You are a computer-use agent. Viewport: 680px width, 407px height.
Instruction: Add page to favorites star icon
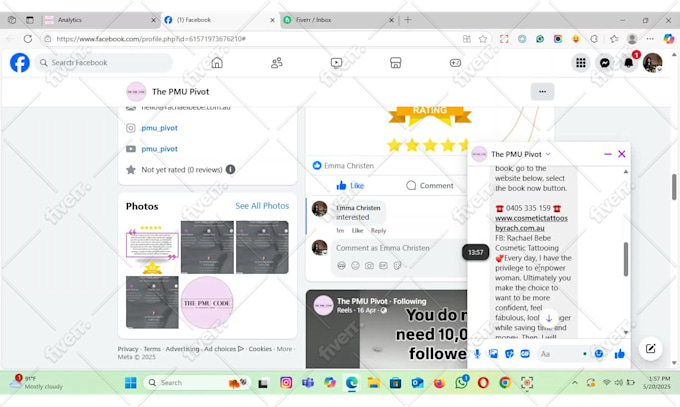coord(483,39)
